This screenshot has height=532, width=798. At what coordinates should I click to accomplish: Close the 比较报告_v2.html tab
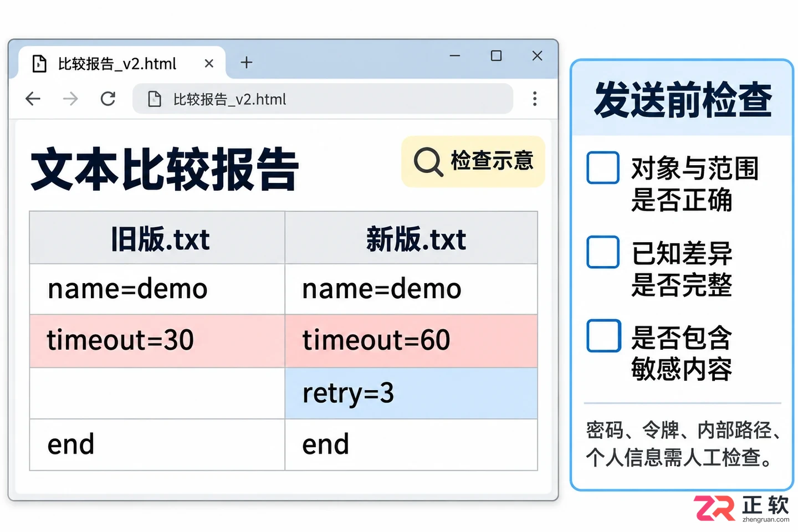pos(209,64)
